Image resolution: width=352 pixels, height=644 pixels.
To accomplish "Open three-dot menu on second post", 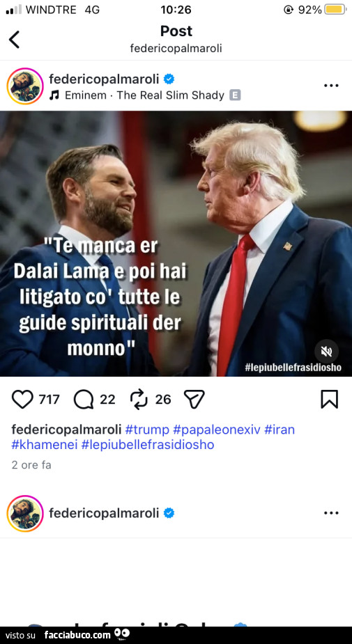I will click(x=331, y=513).
